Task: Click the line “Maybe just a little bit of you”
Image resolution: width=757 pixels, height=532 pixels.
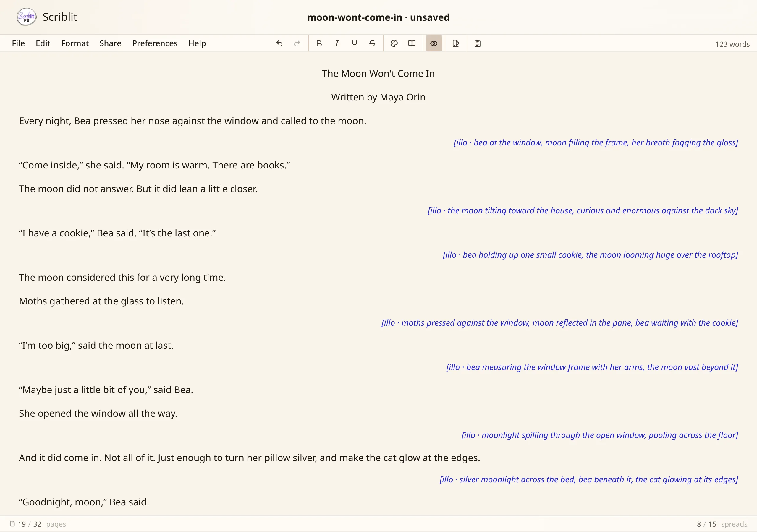Action: tap(106, 390)
